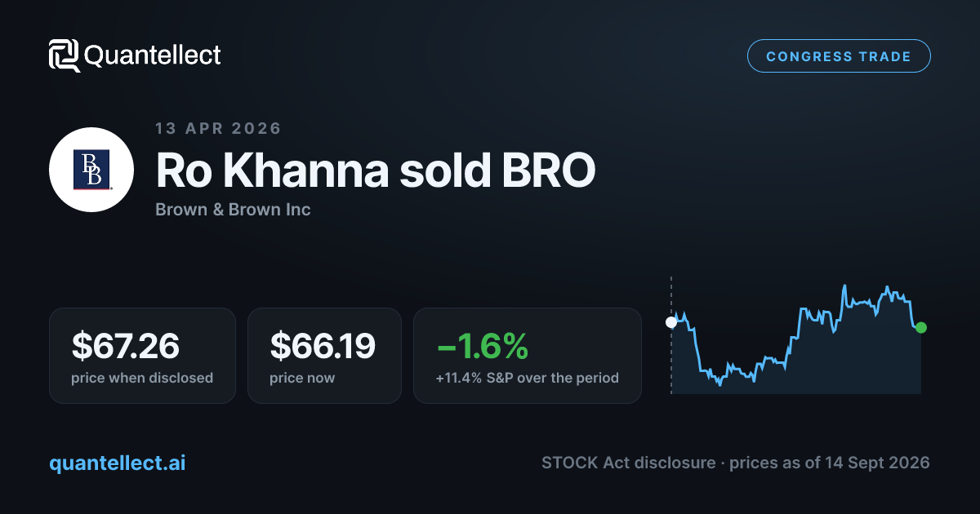
Task: Click the +11.4% S&P comparison text
Action: tap(527, 378)
